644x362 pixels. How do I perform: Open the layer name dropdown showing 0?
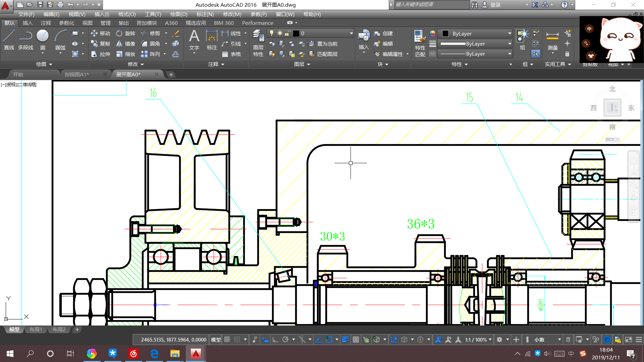pos(351,33)
